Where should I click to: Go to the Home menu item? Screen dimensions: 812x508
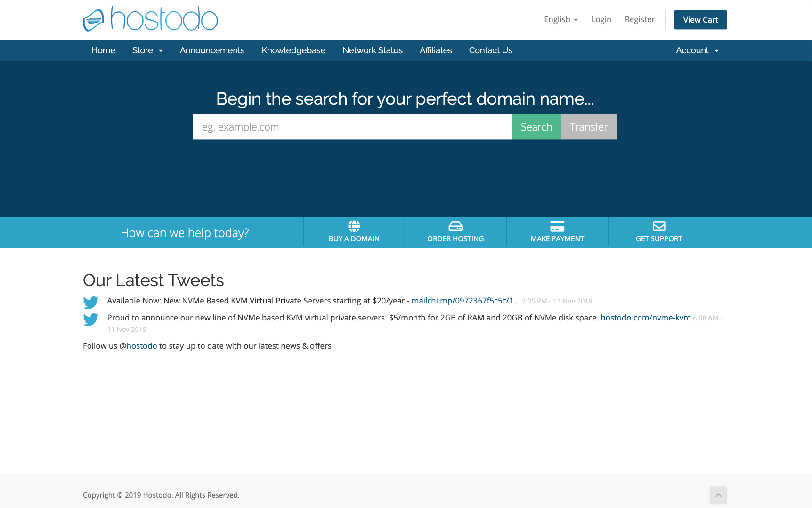click(x=103, y=50)
